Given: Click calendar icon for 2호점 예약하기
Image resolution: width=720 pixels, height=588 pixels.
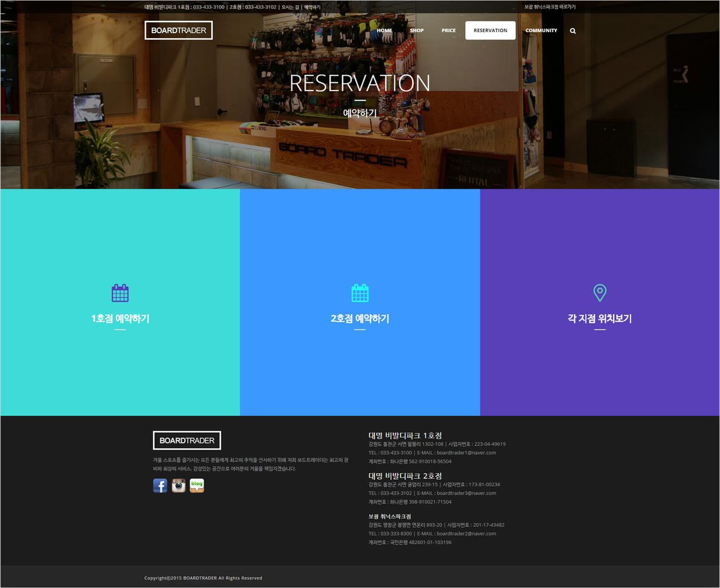Looking at the screenshot, I should pyautogui.click(x=360, y=293).
